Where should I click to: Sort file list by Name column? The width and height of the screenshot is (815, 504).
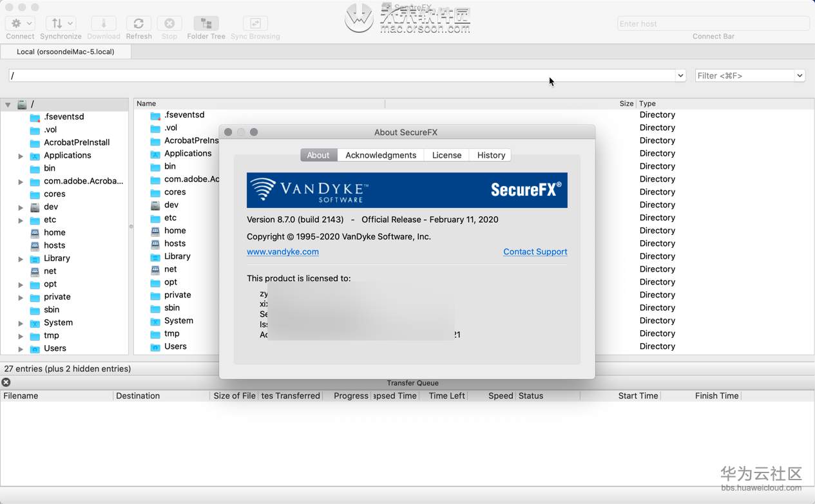(259, 104)
